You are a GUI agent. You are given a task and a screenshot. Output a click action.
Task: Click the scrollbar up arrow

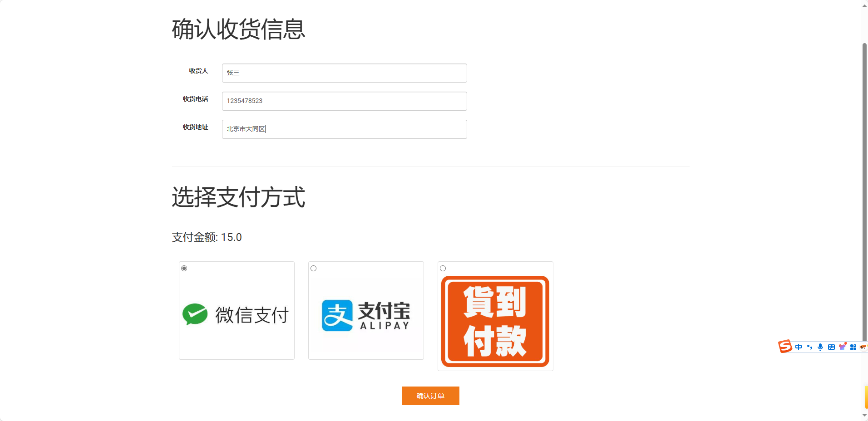pyautogui.click(x=864, y=5)
